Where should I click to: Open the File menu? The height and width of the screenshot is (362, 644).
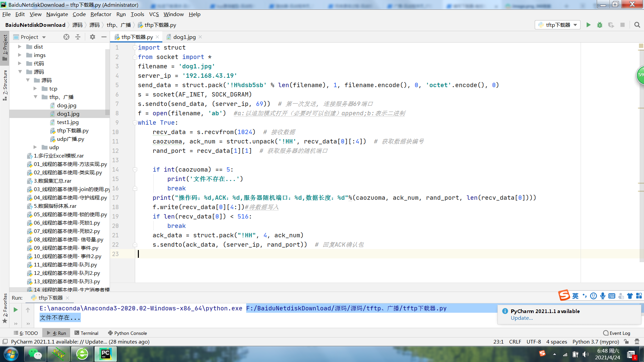(x=6, y=14)
